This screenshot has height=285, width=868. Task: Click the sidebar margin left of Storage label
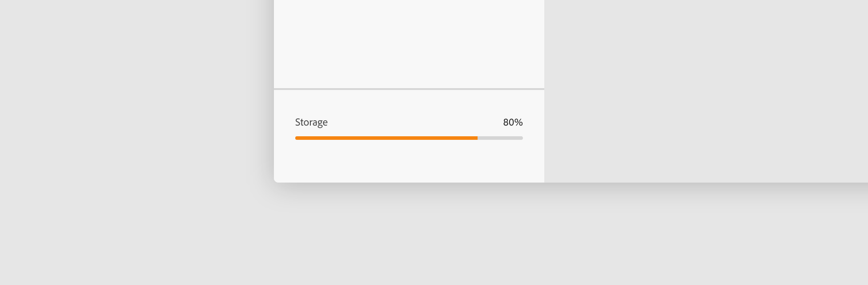click(x=285, y=122)
